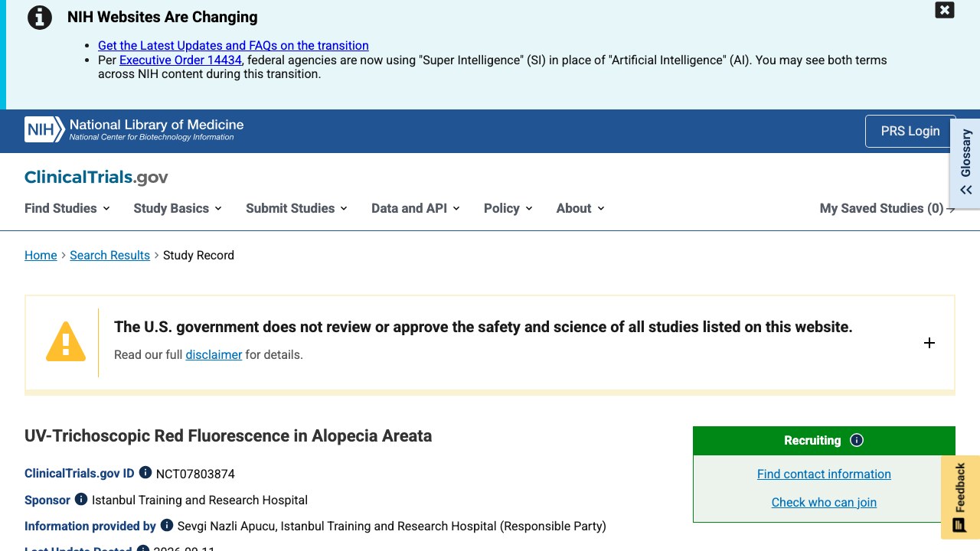
Task: Open the Study Basics dropdown menu
Action: coord(178,208)
